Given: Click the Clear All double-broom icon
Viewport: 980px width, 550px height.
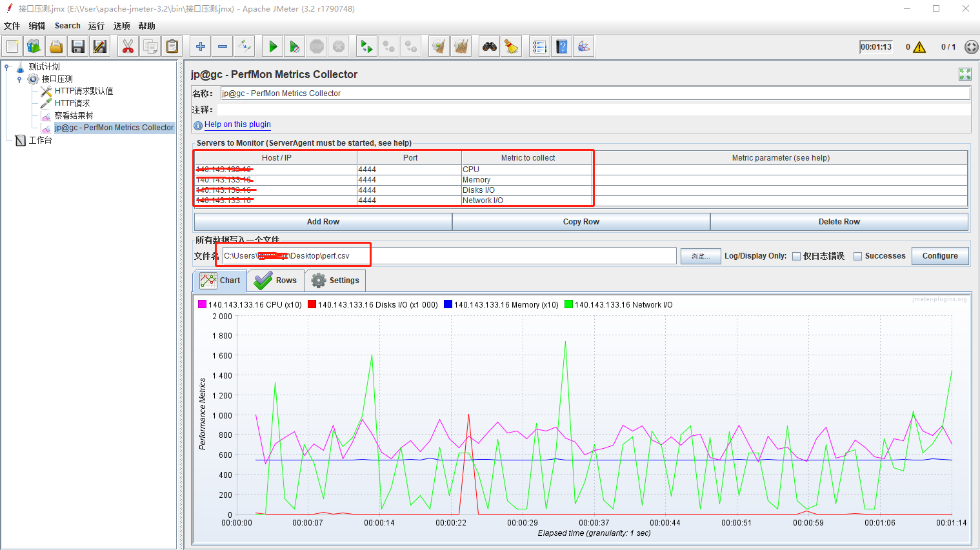Looking at the screenshot, I should pos(461,46).
